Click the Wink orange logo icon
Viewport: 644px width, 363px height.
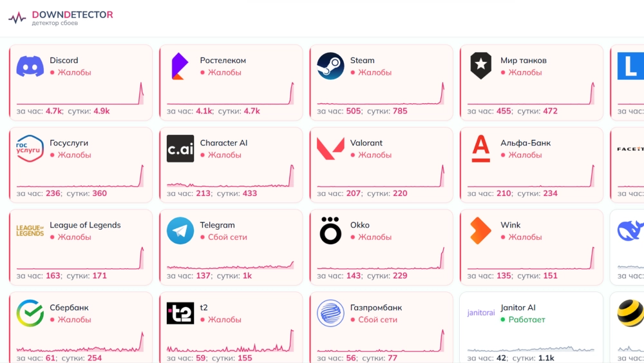[x=480, y=231]
